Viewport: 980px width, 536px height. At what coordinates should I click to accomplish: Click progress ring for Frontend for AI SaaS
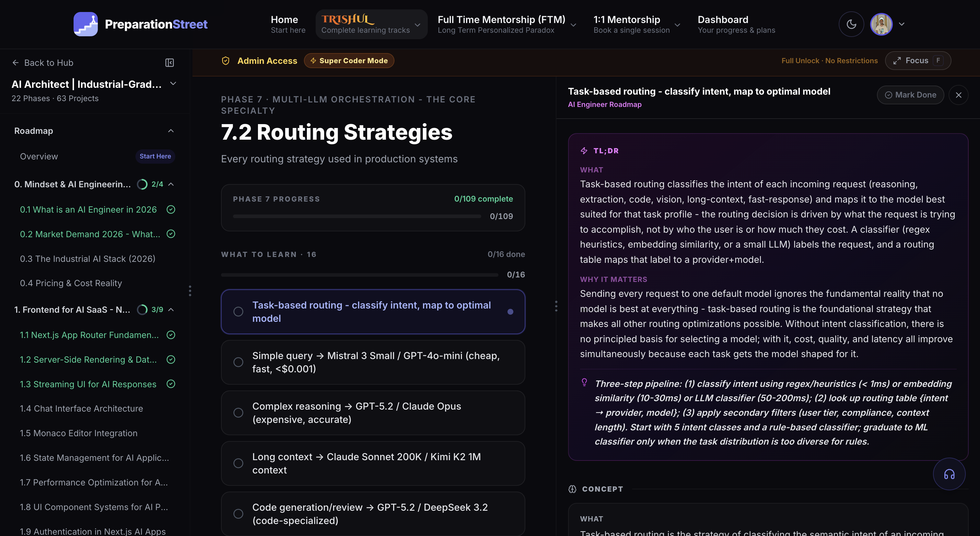pyautogui.click(x=142, y=310)
